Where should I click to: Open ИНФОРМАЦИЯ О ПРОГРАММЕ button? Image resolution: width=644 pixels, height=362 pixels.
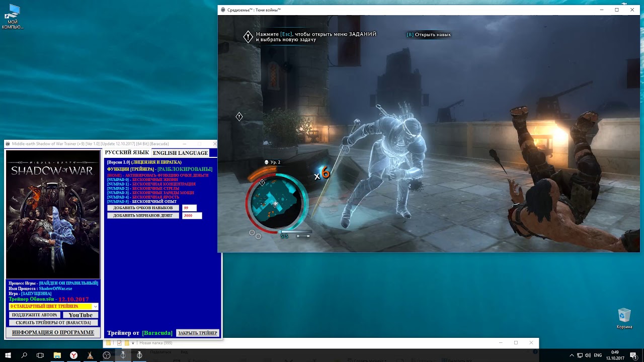[53, 332]
